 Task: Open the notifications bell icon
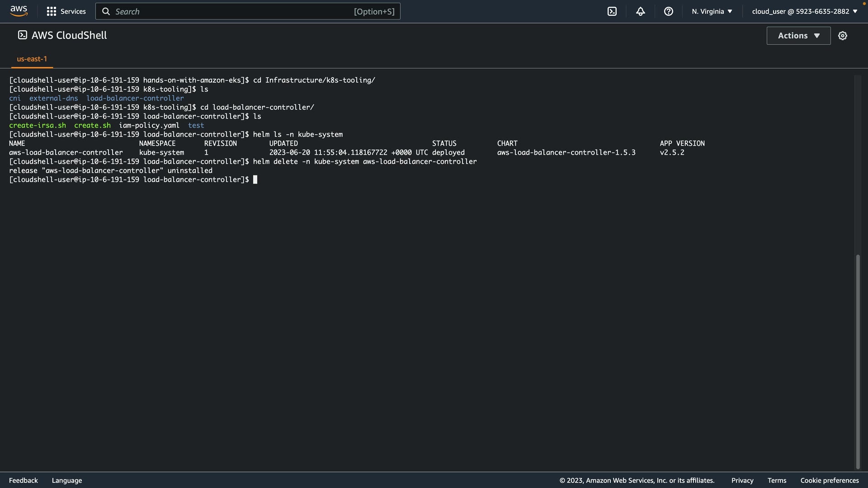(640, 11)
